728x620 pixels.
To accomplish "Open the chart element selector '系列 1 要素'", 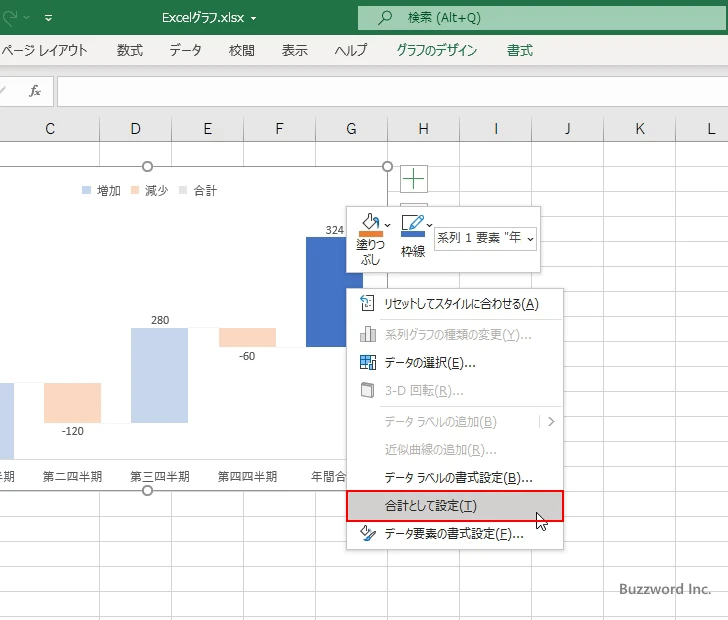I will [x=485, y=238].
